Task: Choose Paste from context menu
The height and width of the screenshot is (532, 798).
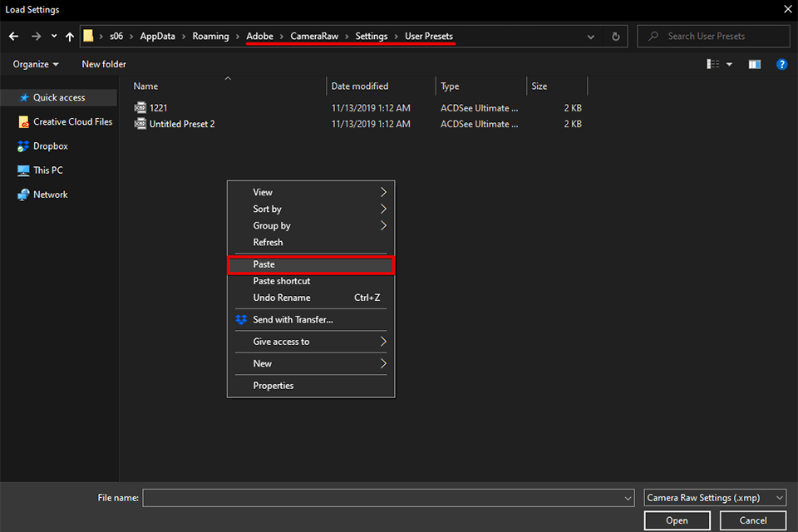Action: click(311, 264)
